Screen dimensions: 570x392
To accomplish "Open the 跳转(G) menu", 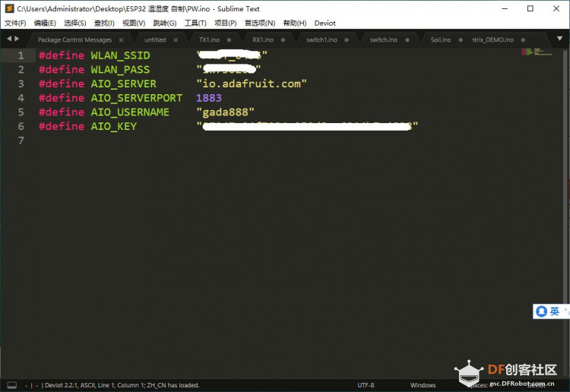I will [x=165, y=24].
